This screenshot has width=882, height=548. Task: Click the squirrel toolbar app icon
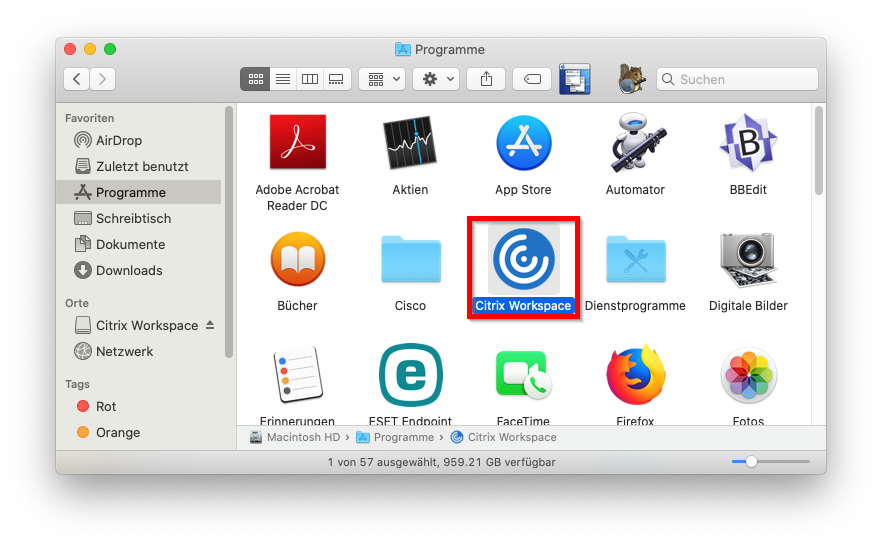[632, 79]
